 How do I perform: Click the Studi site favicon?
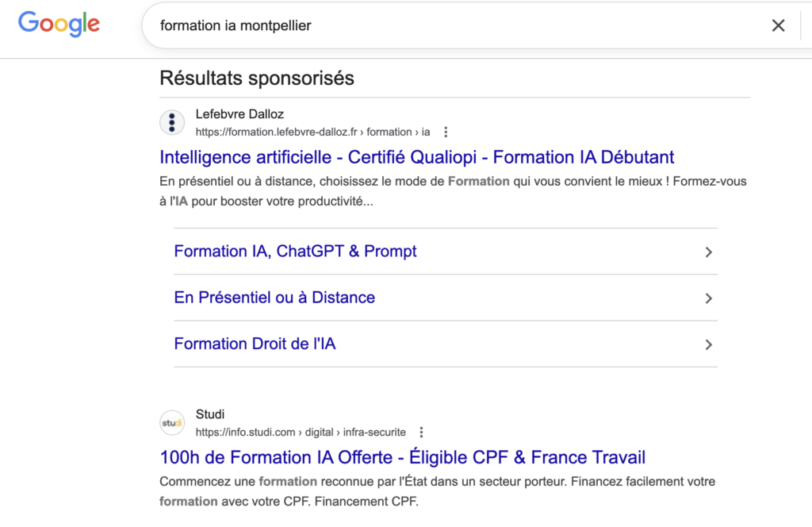tap(172, 422)
